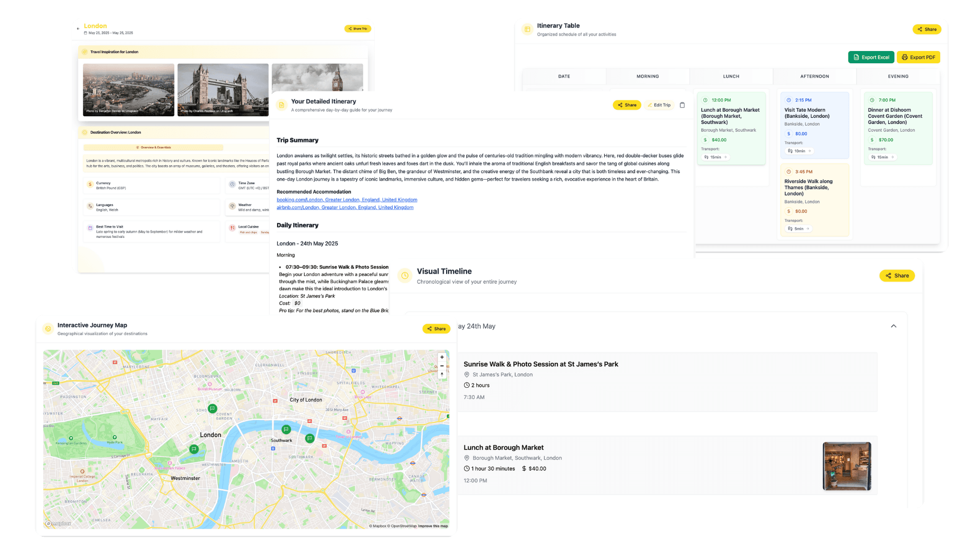Open the 10min transport chip under Tate Modern
980x551 pixels.
(x=799, y=151)
